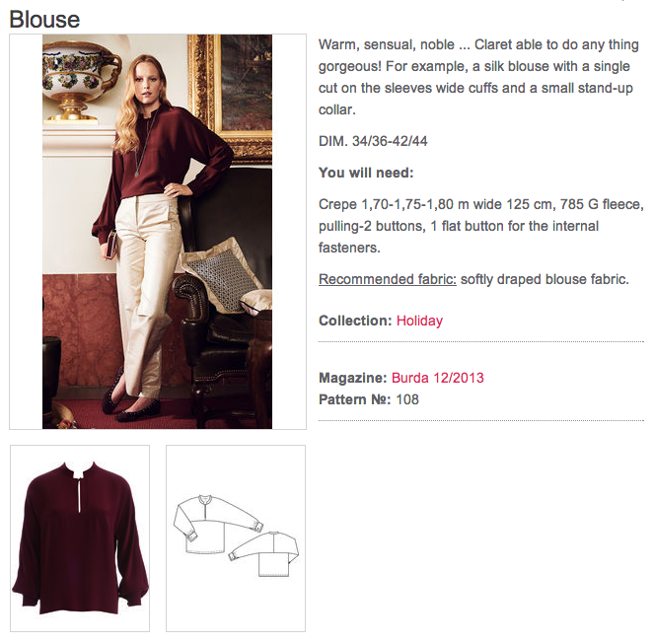Click the Collection label
The height and width of the screenshot is (644, 654).
pos(355,321)
